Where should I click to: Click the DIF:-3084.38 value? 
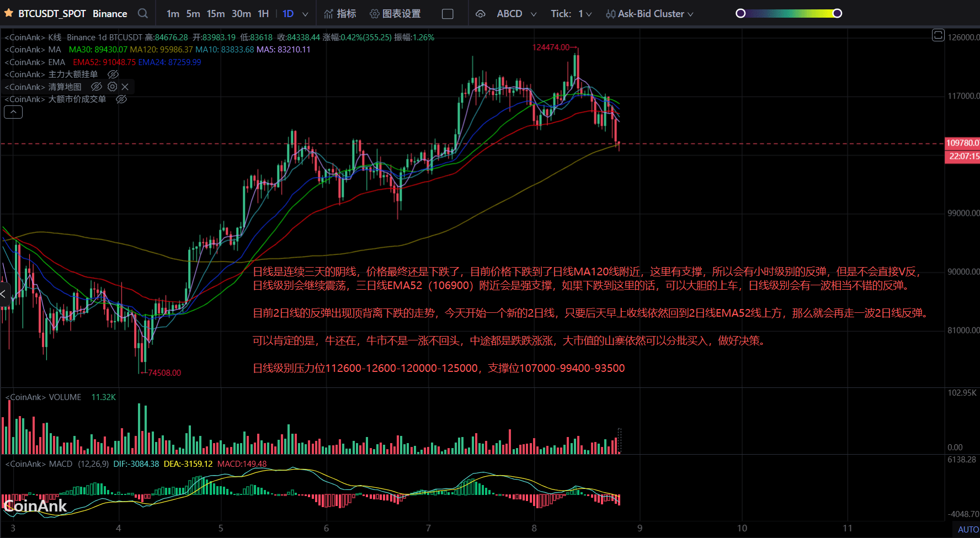[136, 464]
